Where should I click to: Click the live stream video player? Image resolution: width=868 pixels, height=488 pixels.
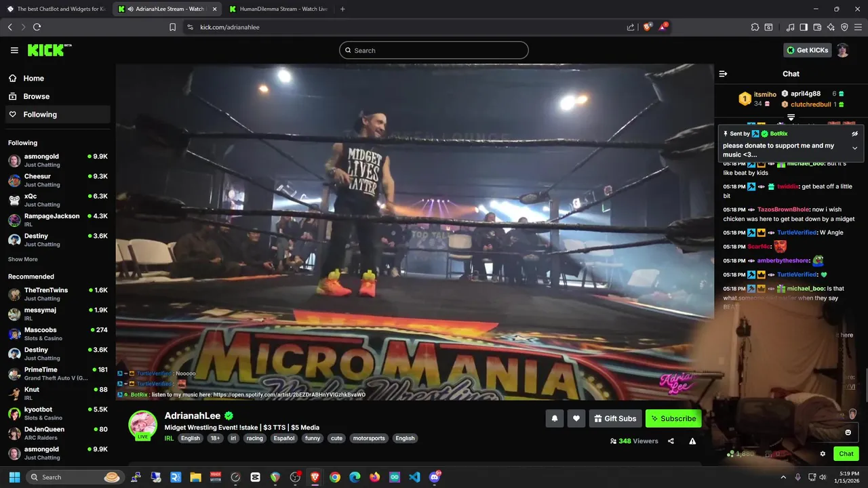point(414,232)
